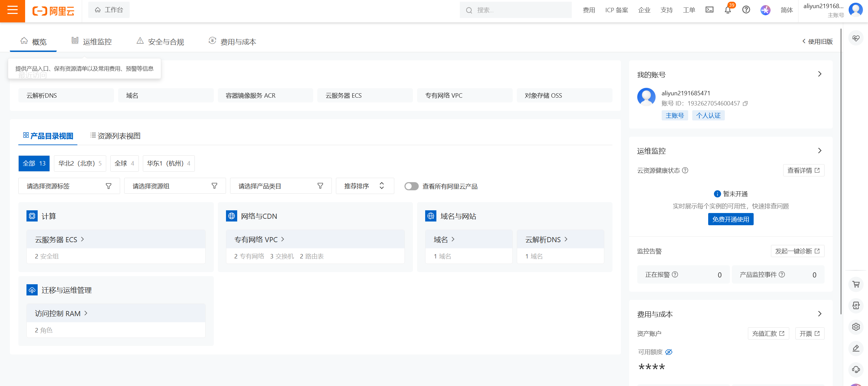Open the orange hamburger main menu
Image resolution: width=868 pixels, height=386 pixels.
pyautogui.click(x=12, y=11)
